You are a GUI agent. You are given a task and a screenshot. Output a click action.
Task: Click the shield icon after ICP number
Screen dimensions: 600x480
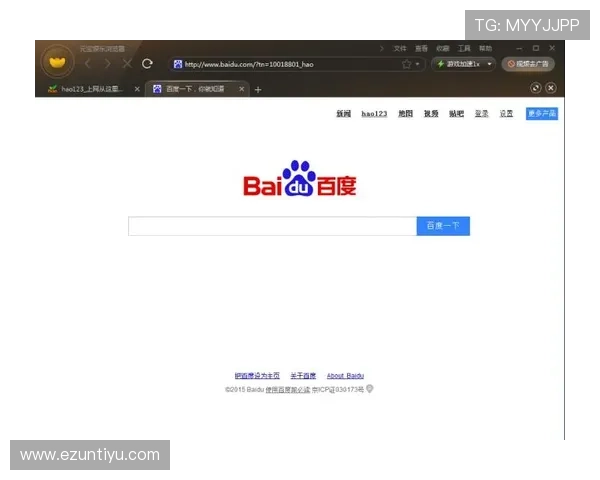pyautogui.click(x=370, y=389)
